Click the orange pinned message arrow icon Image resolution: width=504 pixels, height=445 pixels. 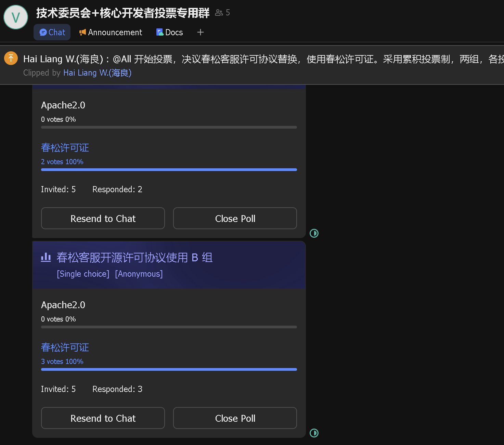11,58
